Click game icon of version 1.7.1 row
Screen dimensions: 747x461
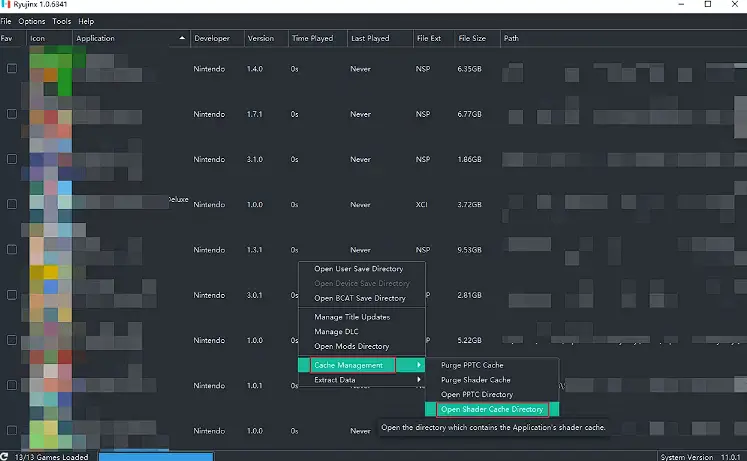(50, 114)
